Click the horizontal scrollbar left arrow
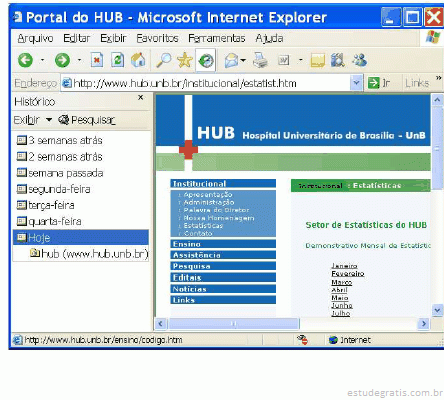Screen dimensions: 444x400 (x=161, y=323)
